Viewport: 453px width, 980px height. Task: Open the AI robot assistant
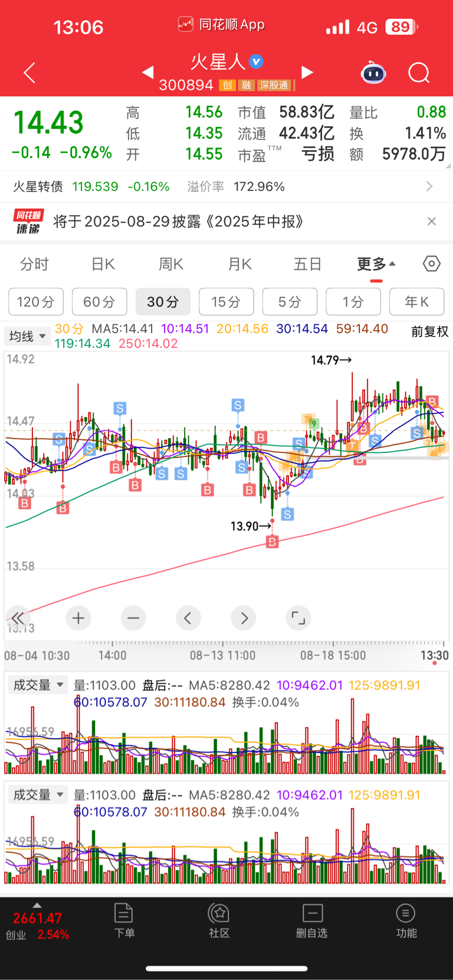tap(373, 73)
